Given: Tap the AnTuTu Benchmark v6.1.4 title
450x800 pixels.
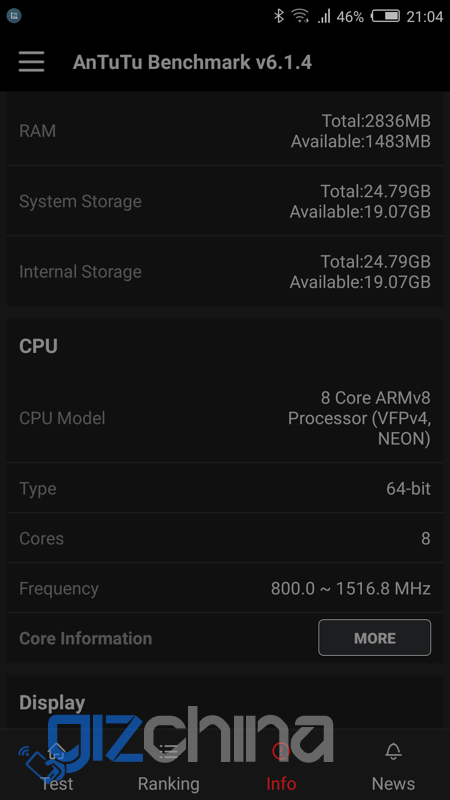Looking at the screenshot, I should [x=192, y=62].
